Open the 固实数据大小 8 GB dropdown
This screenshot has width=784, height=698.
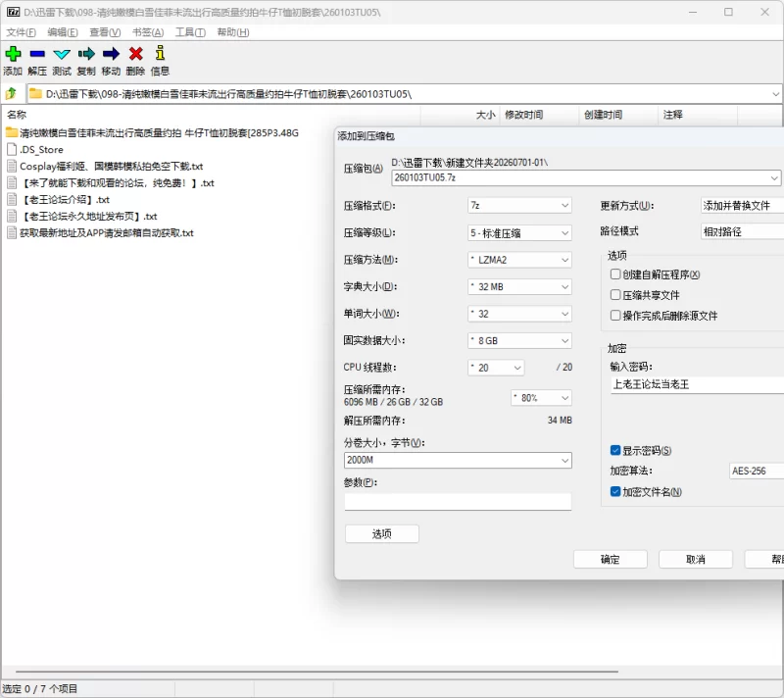coord(519,340)
